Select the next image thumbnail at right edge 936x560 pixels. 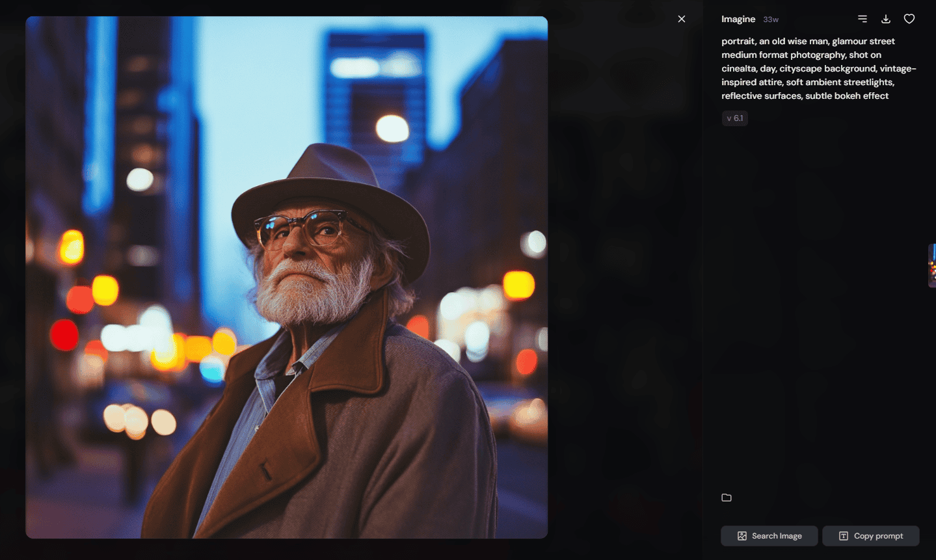tap(932, 265)
